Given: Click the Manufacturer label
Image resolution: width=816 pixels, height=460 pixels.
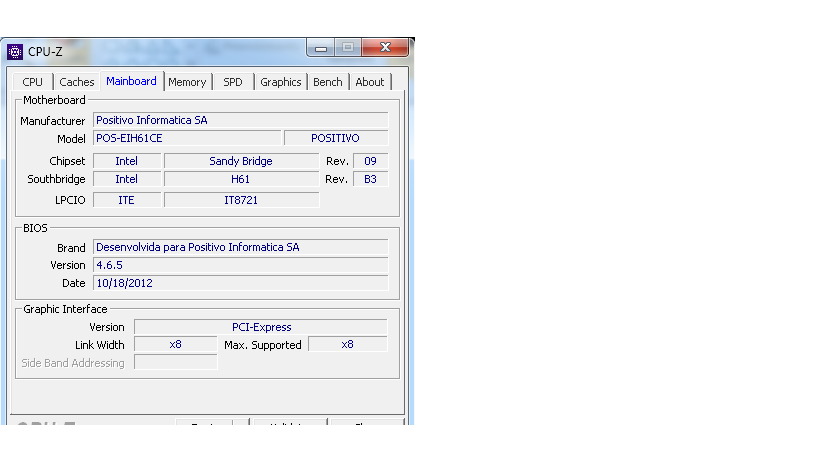Looking at the screenshot, I should [53, 121].
